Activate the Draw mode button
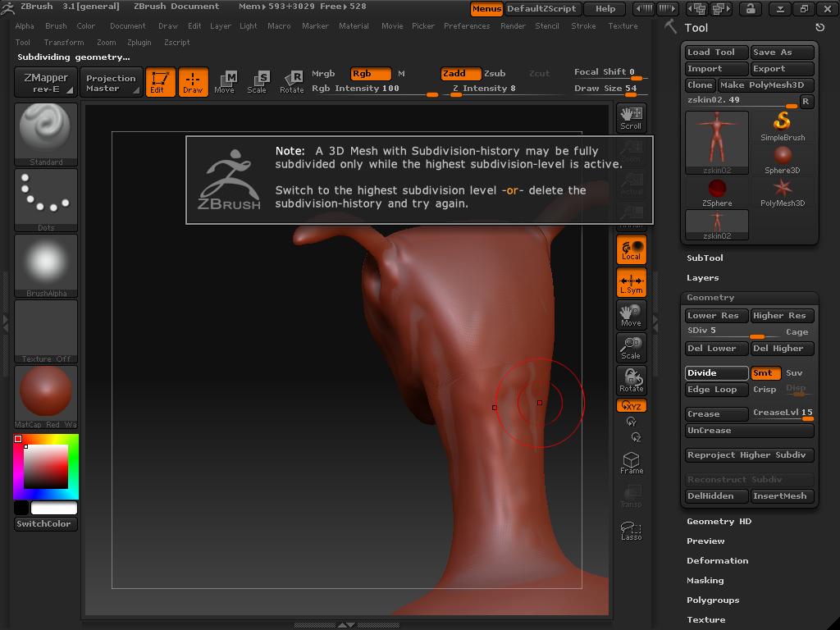Screen dimensions: 840x630 (x=193, y=82)
